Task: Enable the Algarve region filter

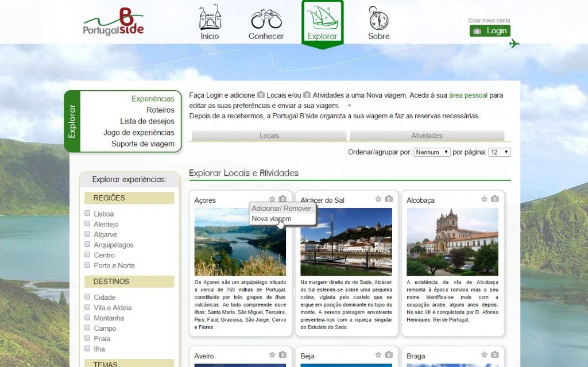Action: 88,234
